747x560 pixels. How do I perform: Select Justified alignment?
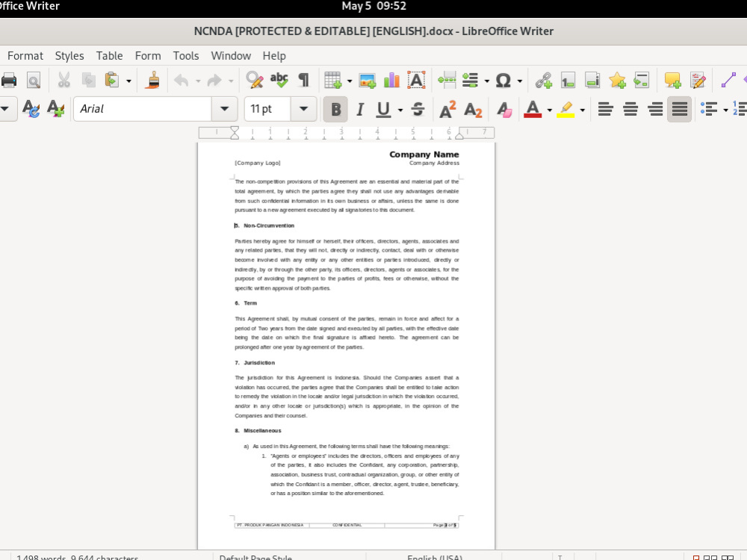click(x=679, y=110)
